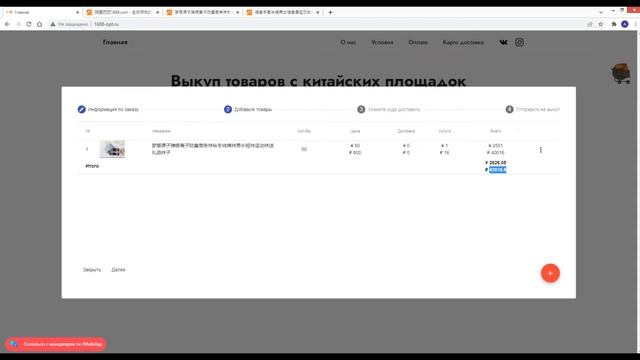Open VK social network icon
640x360 pixels.
[504, 42]
